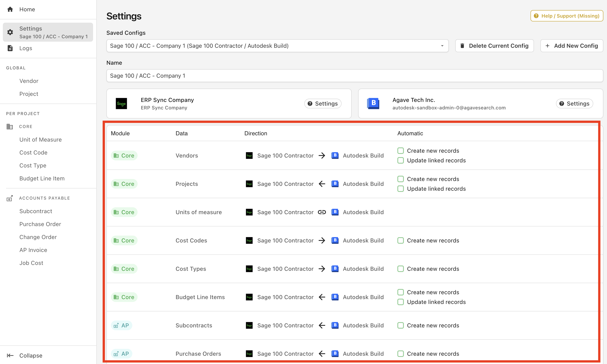Click the Accounts Payable icon in sidebar
The height and width of the screenshot is (364, 607).
(10, 198)
